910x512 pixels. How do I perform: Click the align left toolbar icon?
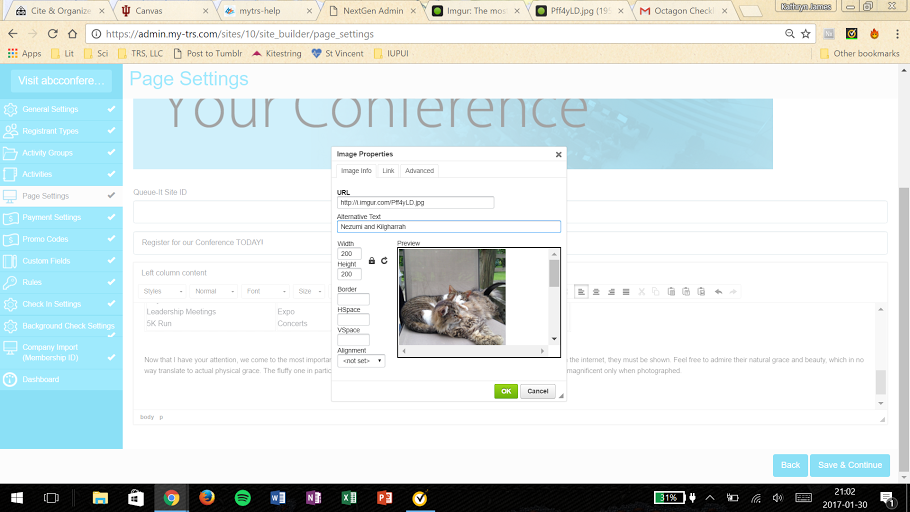[582, 291]
